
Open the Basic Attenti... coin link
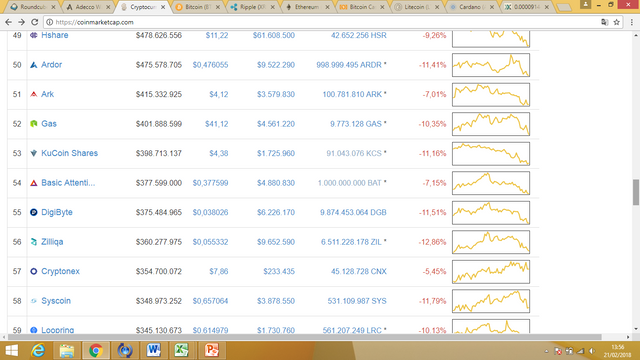click(68, 182)
